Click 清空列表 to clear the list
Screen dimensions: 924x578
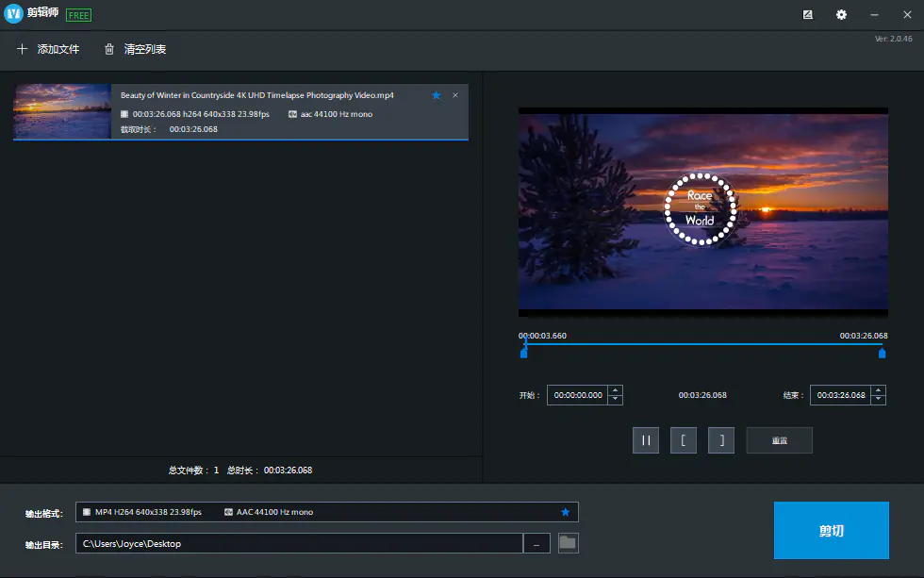pyautogui.click(x=135, y=49)
